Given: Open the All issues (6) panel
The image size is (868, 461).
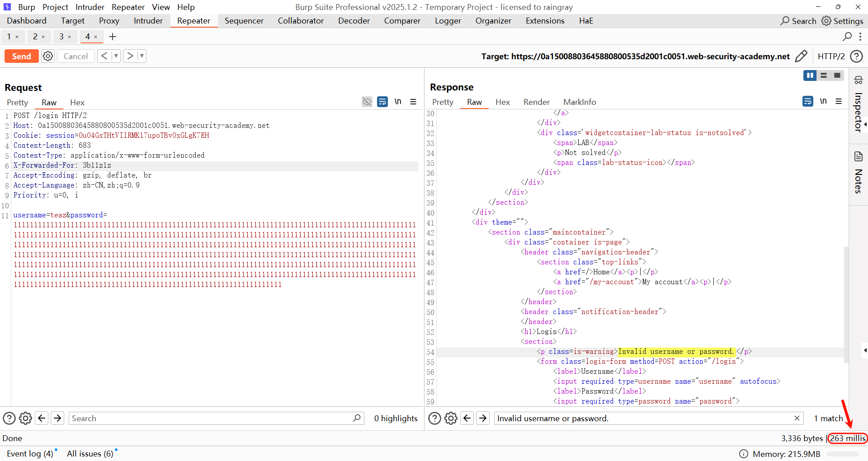Looking at the screenshot, I should pyautogui.click(x=90, y=453).
